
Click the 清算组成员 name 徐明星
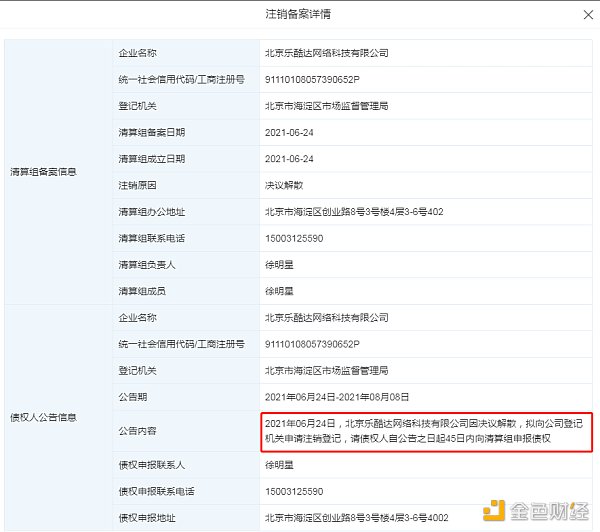(x=279, y=291)
